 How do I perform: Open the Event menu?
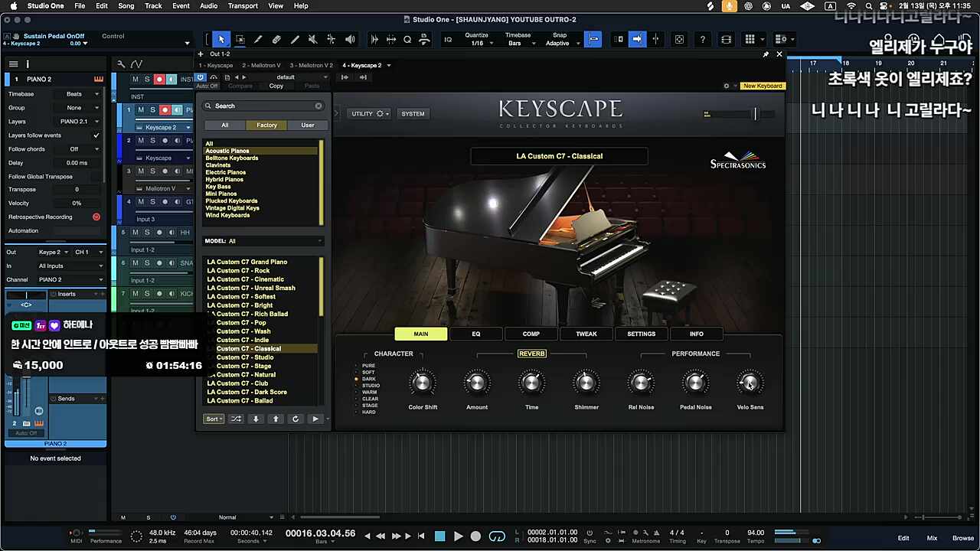(181, 6)
